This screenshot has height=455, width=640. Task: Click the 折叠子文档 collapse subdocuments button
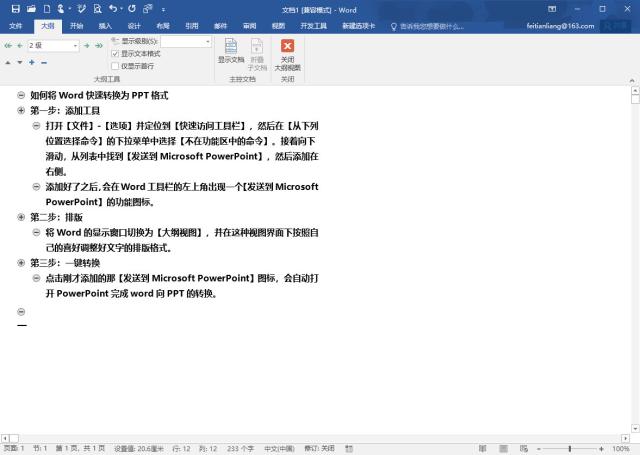257,55
